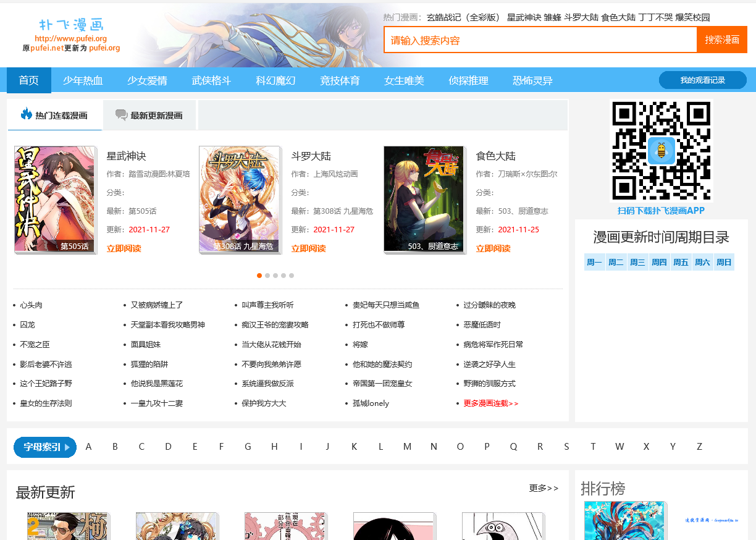Open the 食色大陆 cover thumbnail
This screenshot has height=540, width=756.
(x=424, y=200)
